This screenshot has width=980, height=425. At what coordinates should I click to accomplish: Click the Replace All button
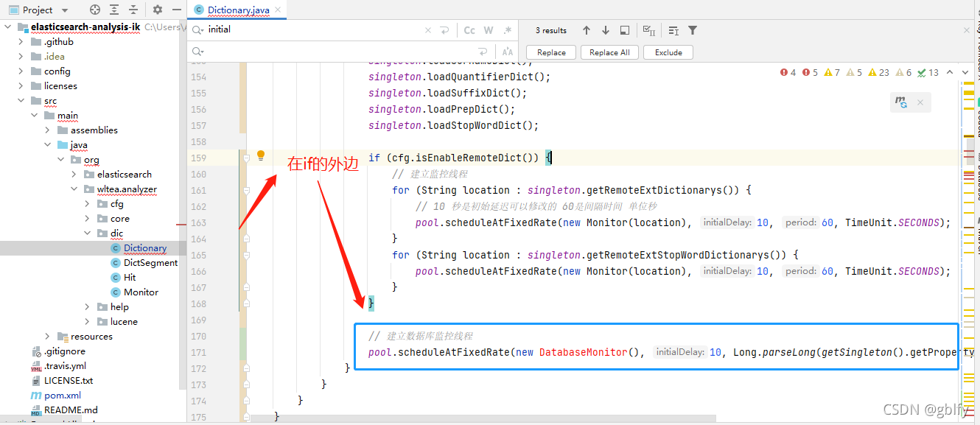pos(609,52)
